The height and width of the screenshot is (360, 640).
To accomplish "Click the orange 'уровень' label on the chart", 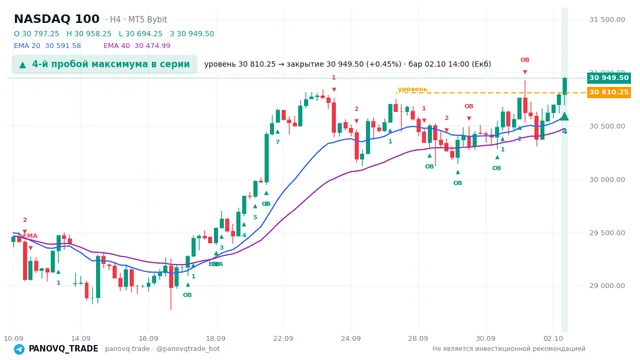I will tap(412, 89).
